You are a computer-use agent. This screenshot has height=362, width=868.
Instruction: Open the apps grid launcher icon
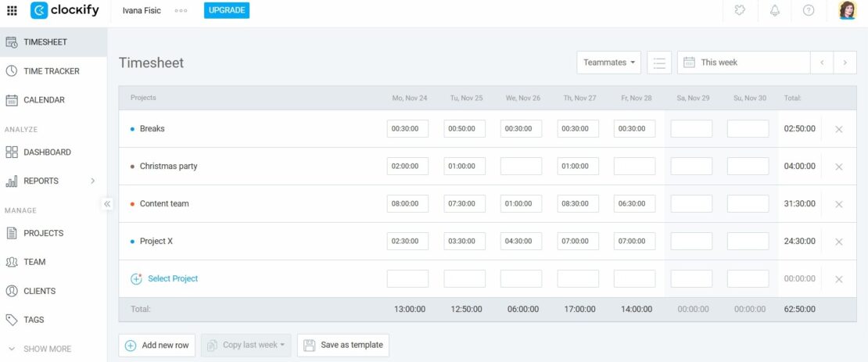coord(12,10)
